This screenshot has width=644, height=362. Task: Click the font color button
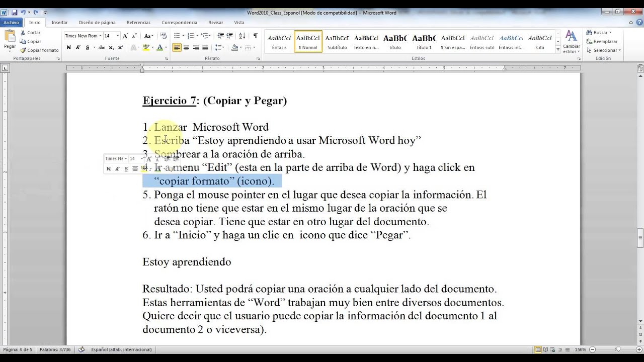[159, 48]
